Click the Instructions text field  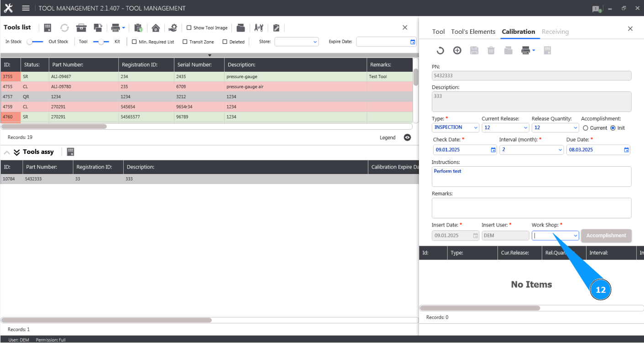531,176
